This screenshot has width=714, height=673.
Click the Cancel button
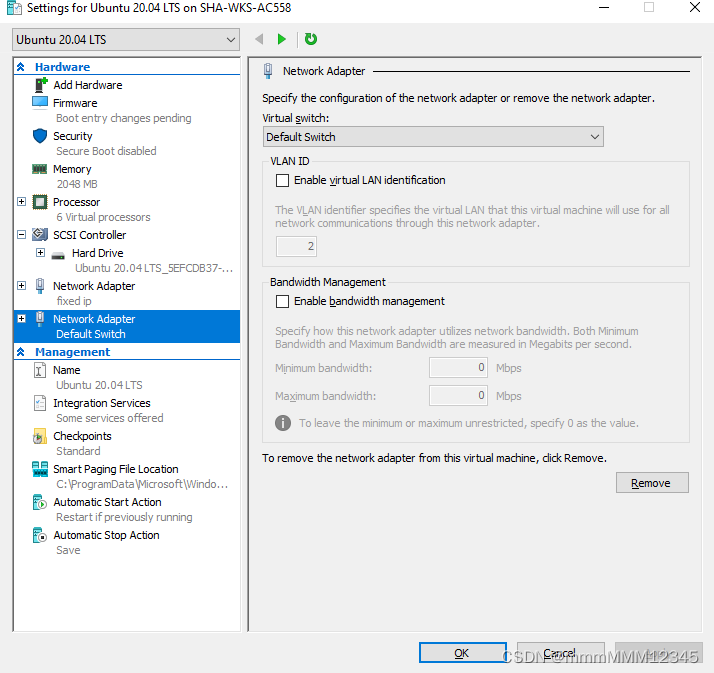(561, 653)
